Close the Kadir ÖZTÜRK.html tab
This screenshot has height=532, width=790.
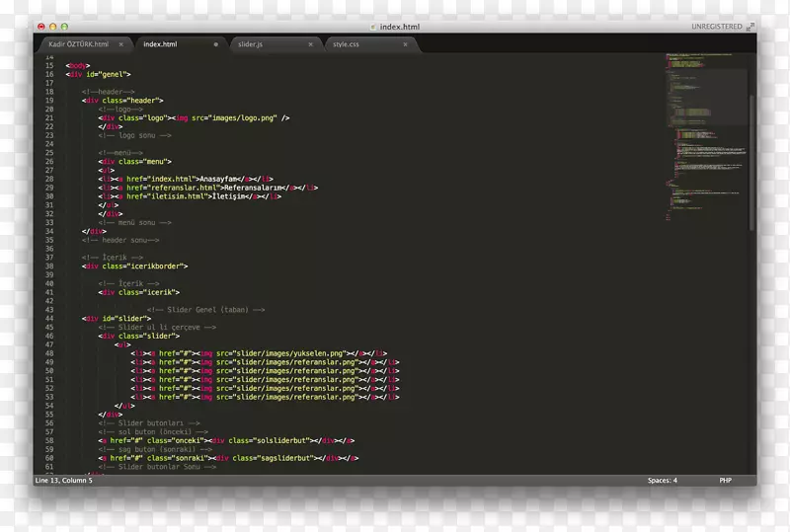click(121, 44)
